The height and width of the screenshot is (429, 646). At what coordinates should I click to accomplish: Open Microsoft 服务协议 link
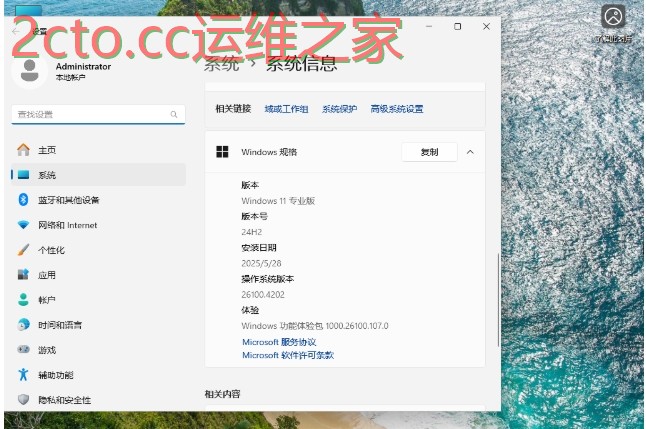[279, 342]
